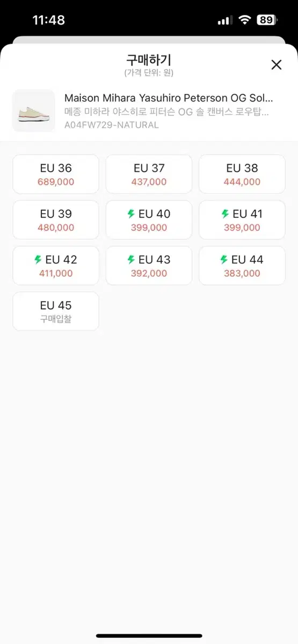Screen dimensions: 298x644
Task: Tap the fast delivery bolt on EU 43
Action: 130,260
